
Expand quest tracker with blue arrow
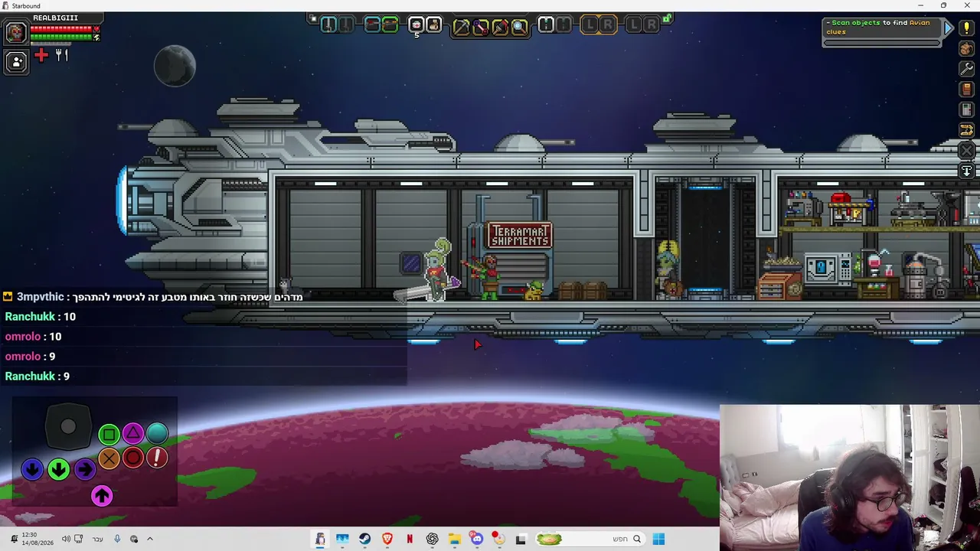(x=949, y=28)
